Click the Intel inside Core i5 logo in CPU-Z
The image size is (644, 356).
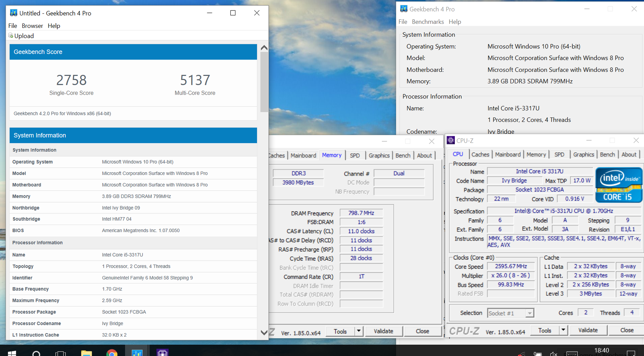[619, 185]
